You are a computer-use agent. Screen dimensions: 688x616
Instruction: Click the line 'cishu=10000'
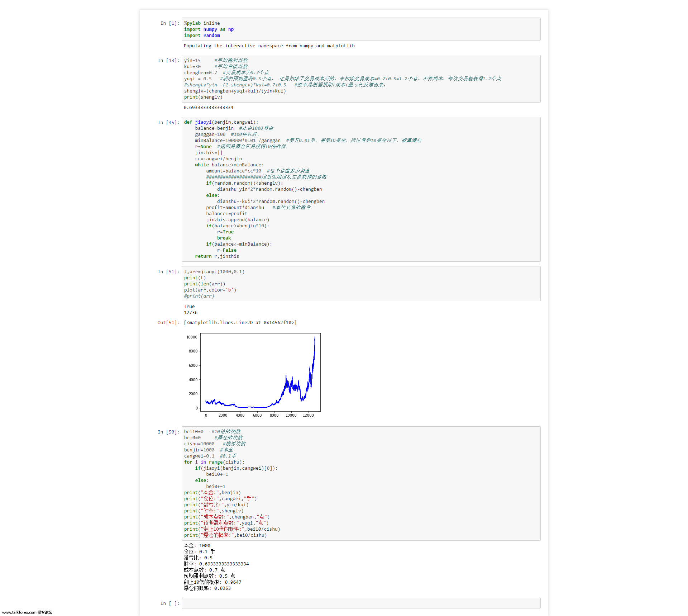click(x=199, y=444)
